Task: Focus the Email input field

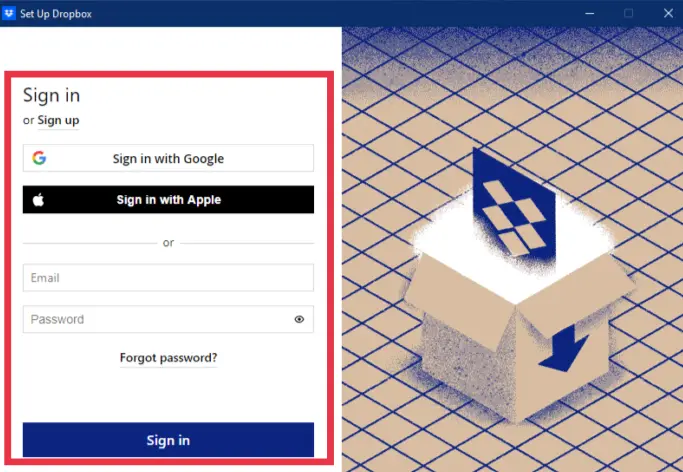Action: [168, 277]
